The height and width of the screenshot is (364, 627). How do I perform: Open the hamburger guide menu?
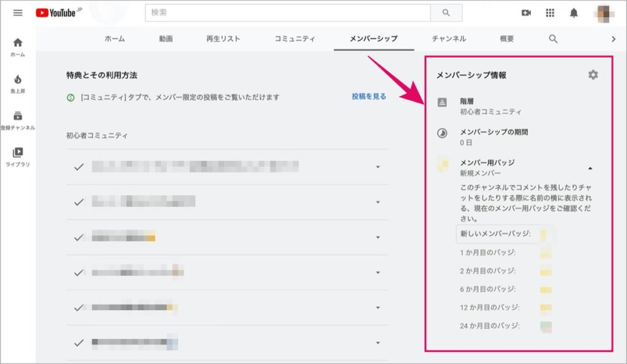tap(18, 13)
